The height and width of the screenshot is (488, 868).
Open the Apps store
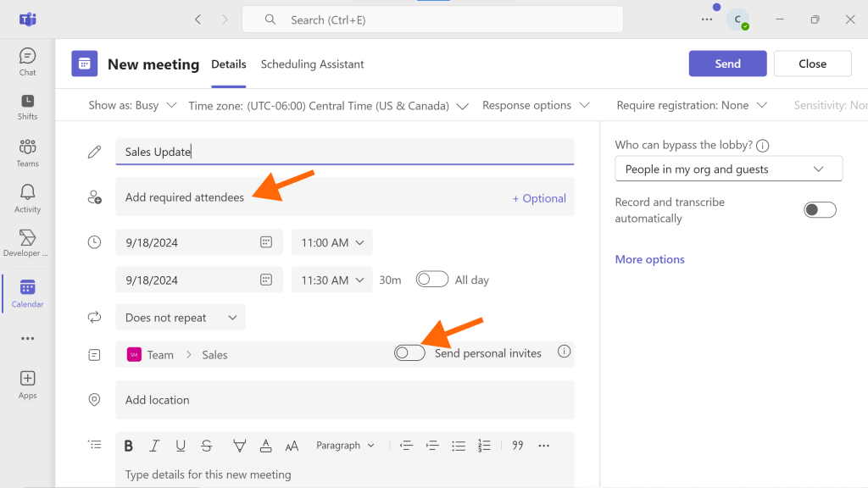(27, 385)
